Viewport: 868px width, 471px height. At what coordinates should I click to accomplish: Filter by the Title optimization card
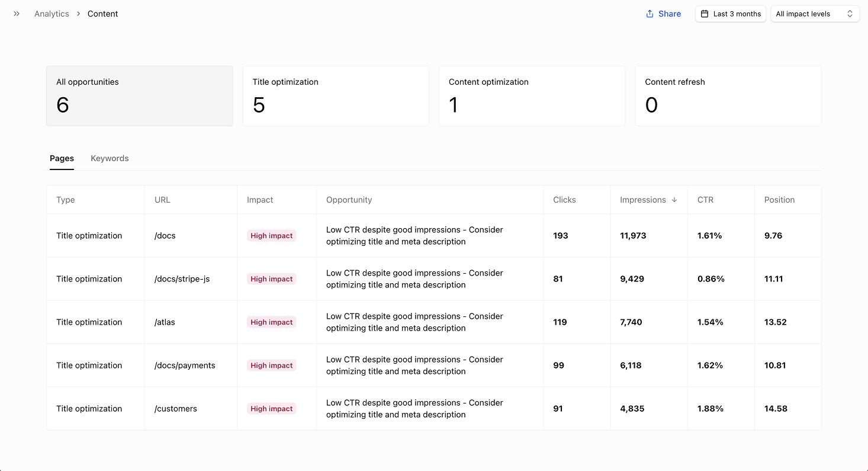[335, 95]
